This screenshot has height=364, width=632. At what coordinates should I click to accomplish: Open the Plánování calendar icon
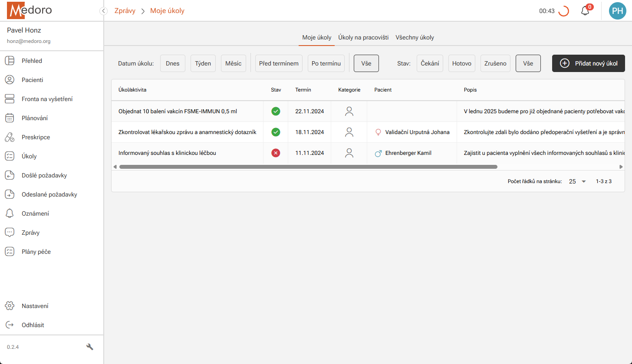(x=10, y=118)
